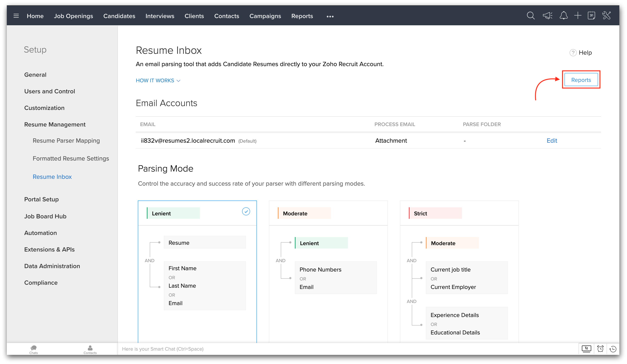Click the alarm clock reminders icon
Viewport: 627px width, 364px height.
pos(600,349)
